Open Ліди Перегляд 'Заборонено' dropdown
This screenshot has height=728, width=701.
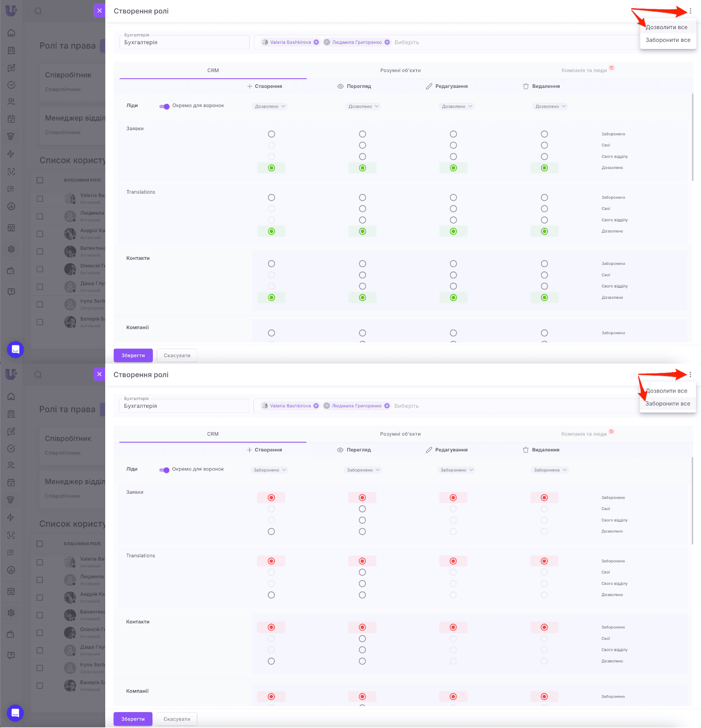click(363, 470)
